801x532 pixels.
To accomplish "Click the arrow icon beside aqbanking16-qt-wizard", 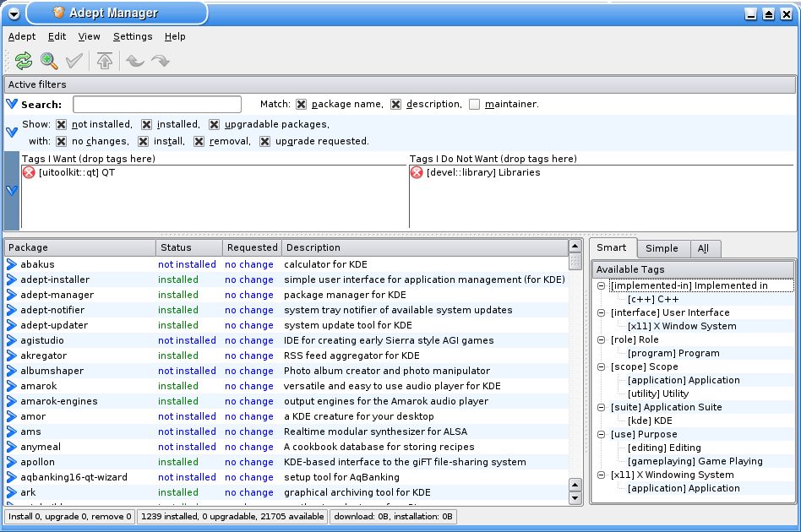I will [x=12, y=477].
